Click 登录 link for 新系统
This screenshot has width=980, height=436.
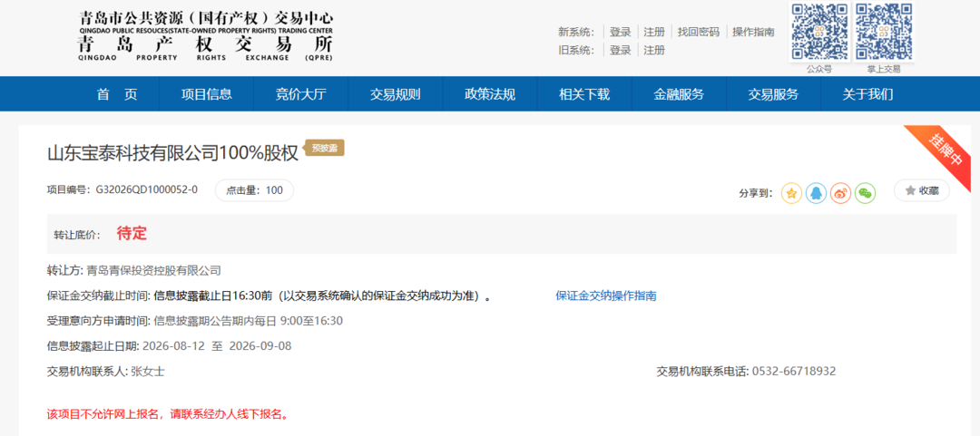point(620,32)
